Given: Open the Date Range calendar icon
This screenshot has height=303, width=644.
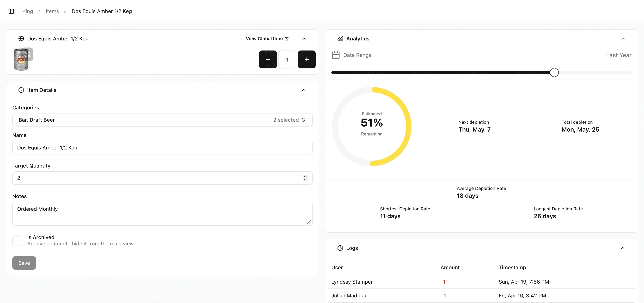Looking at the screenshot, I should tap(335, 55).
